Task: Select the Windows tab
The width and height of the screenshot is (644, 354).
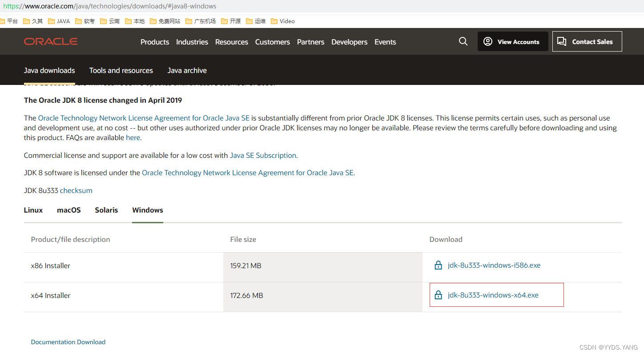Action: (148, 210)
